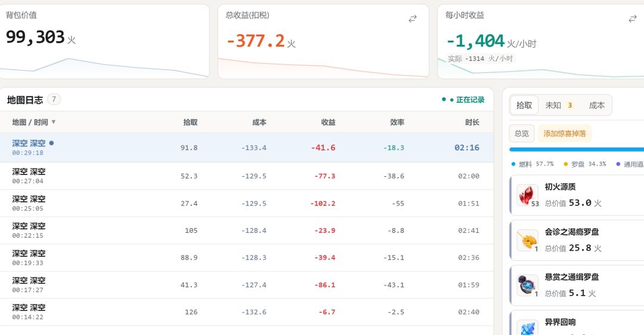
Task: Click the 126 pickup value cell
Action: tap(191, 312)
